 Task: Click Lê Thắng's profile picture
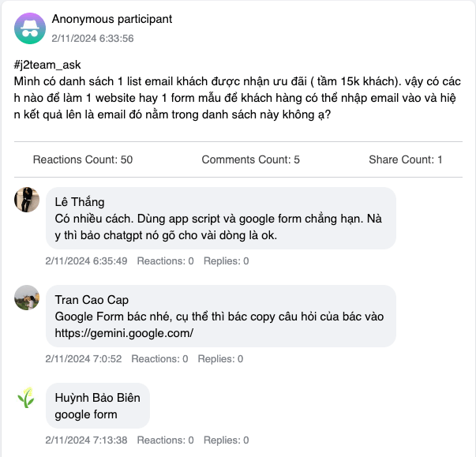27,200
